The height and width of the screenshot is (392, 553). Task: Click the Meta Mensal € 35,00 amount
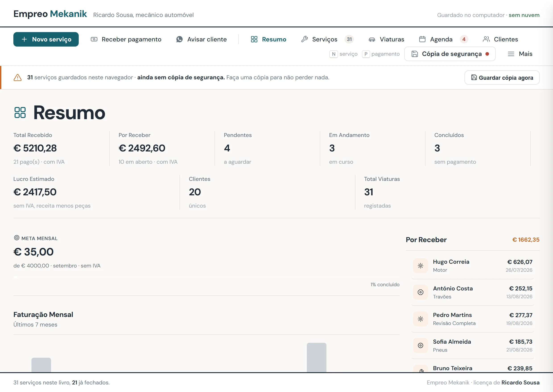pyautogui.click(x=34, y=252)
